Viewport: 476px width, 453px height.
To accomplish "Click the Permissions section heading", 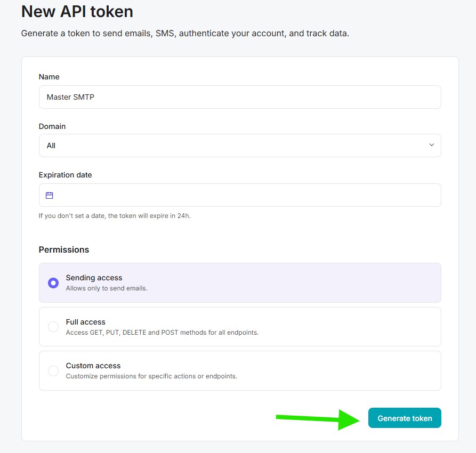I will 64,249.
